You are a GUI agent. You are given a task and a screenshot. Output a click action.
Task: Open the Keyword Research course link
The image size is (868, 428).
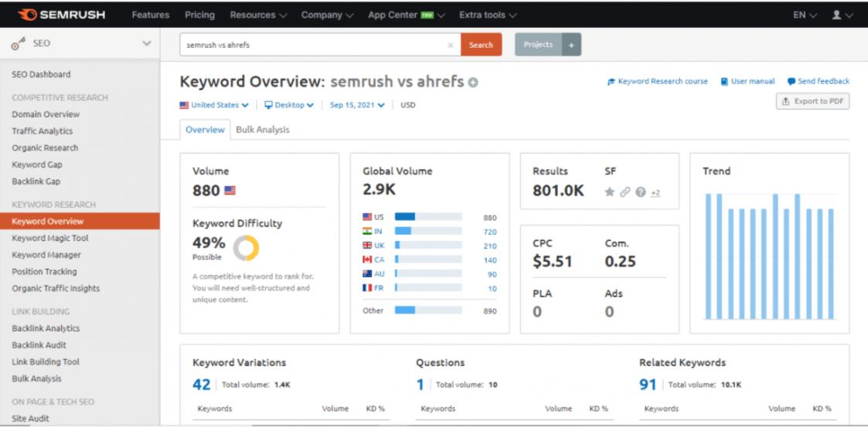point(658,81)
